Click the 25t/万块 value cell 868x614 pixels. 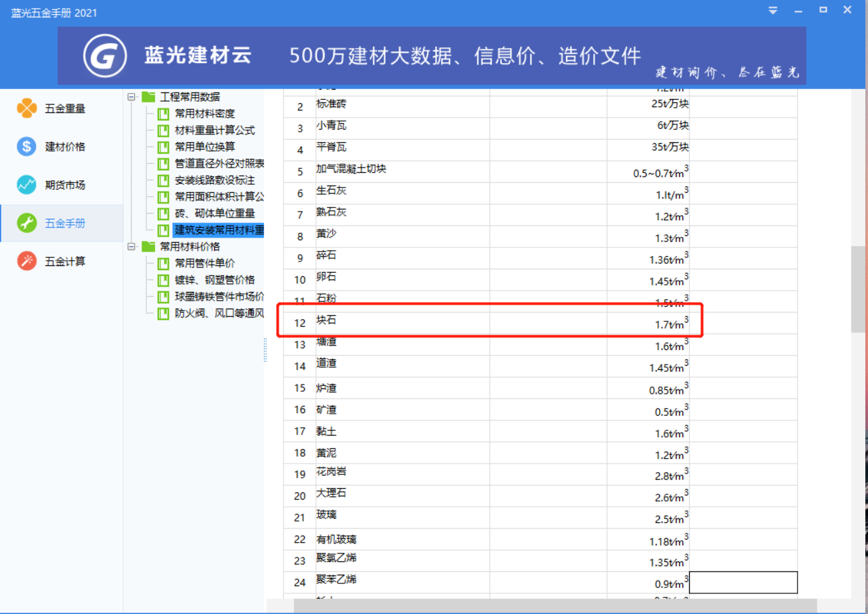(649, 106)
